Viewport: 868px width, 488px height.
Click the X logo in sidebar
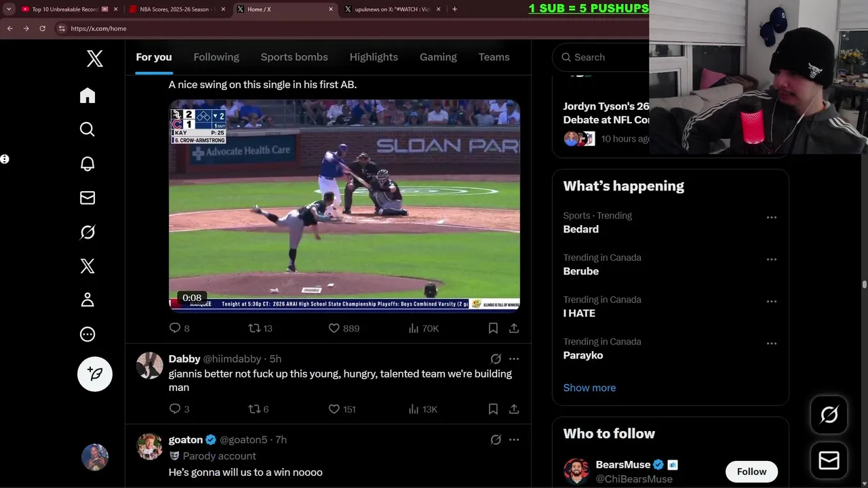[x=95, y=58]
